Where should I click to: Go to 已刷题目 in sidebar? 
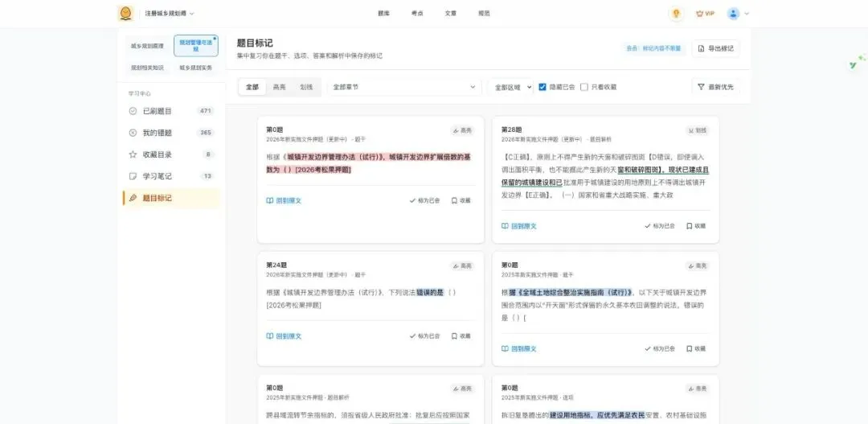[172, 111]
